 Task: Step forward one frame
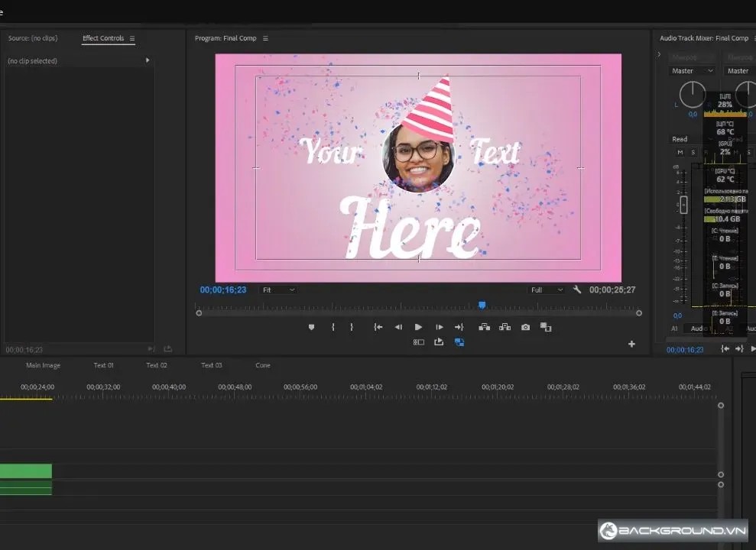440,327
